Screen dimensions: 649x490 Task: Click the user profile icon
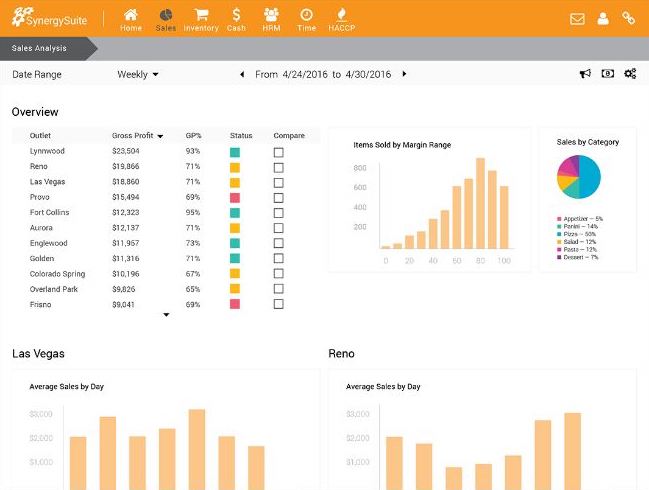[603, 18]
